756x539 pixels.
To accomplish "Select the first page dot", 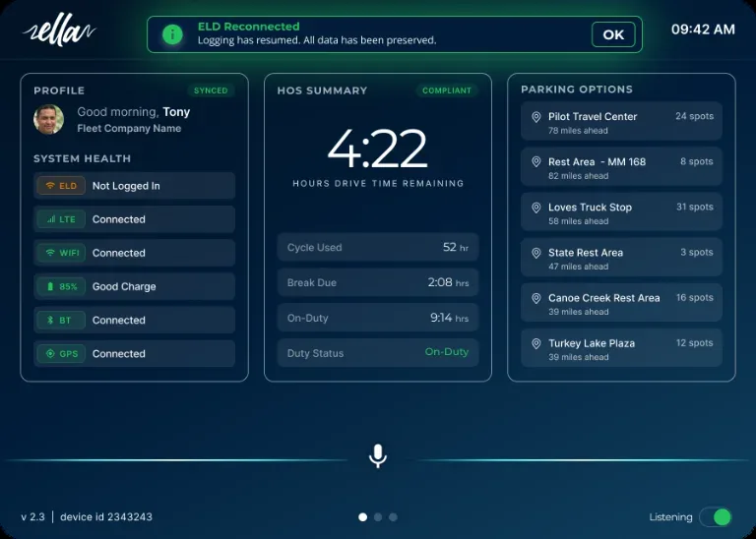I will (x=363, y=517).
